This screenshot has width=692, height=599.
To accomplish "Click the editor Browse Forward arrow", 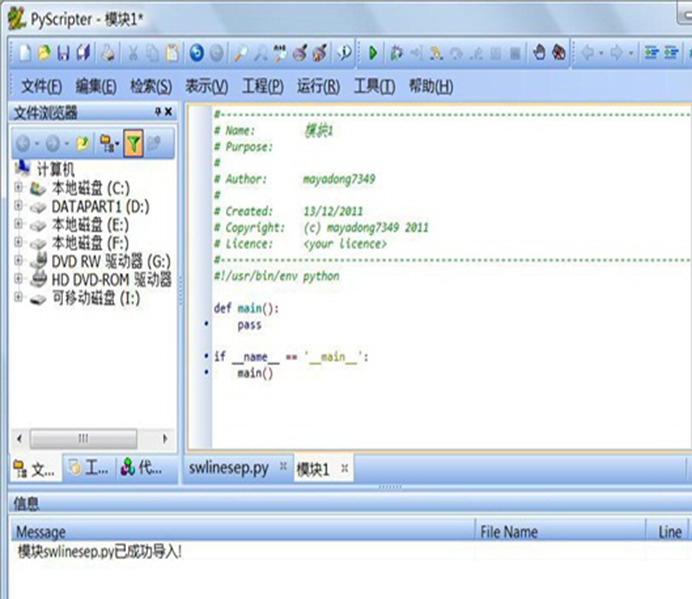I will [617, 53].
